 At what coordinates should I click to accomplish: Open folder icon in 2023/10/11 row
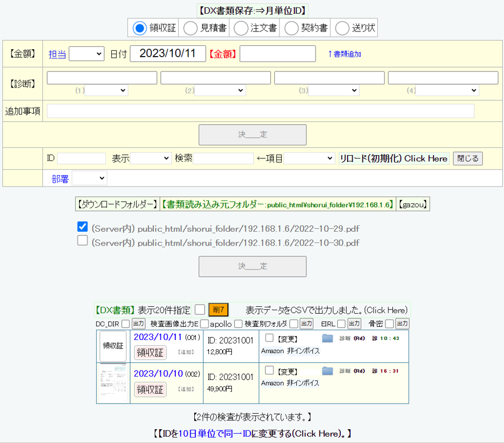click(x=327, y=338)
